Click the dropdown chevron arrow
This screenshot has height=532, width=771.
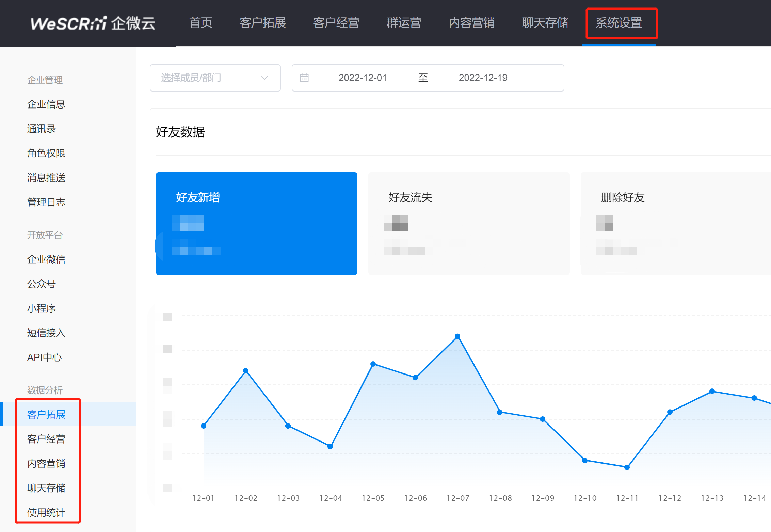264,78
